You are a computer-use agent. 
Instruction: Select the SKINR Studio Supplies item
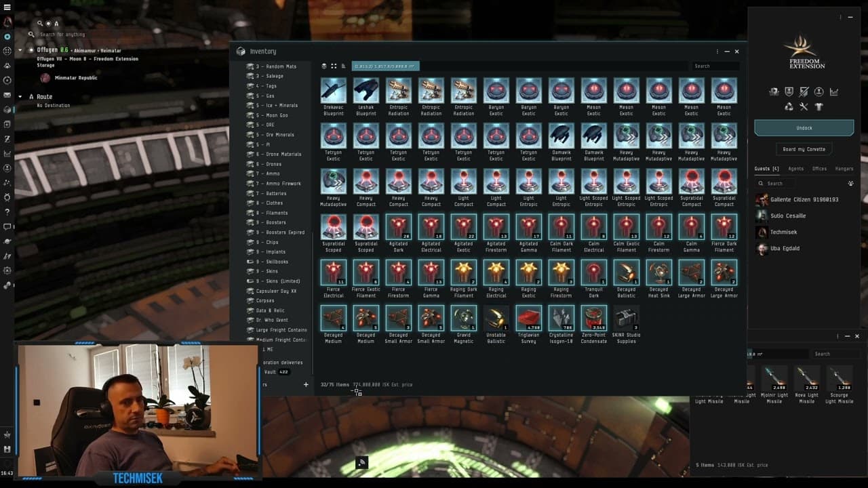(627, 325)
